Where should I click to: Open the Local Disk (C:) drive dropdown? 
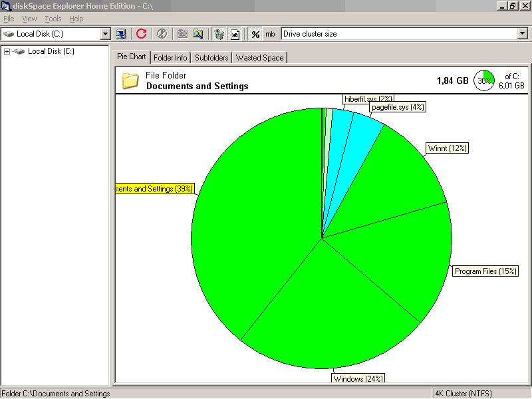click(105, 34)
